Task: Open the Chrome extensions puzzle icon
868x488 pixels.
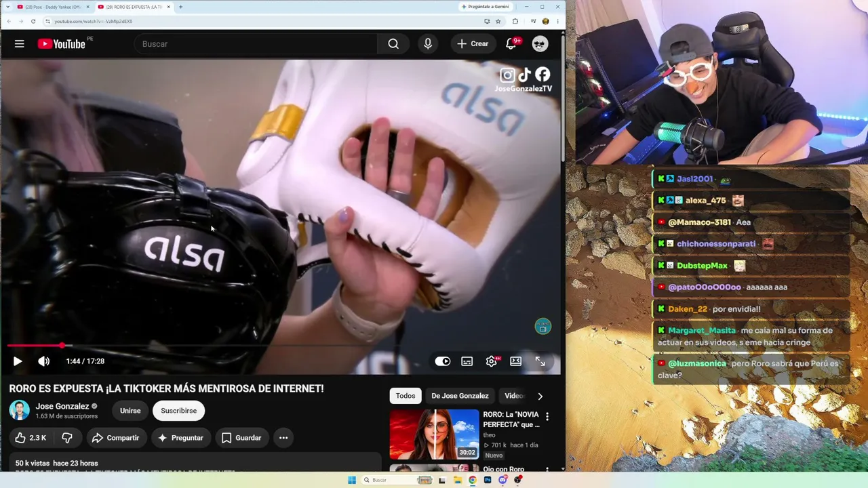Action: (515, 21)
